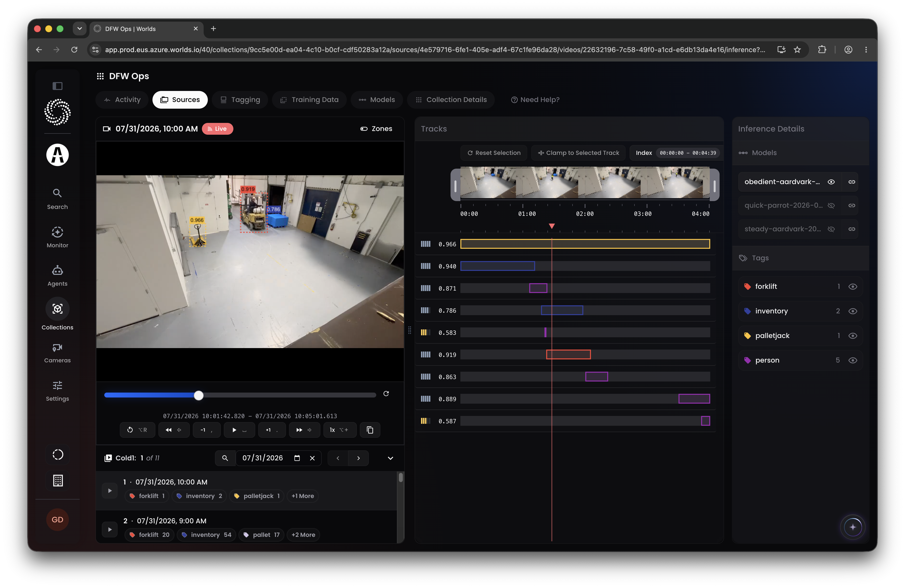Copy link for quick-parrot model
Viewport: 905px width, 588px height.
(852, 206)
